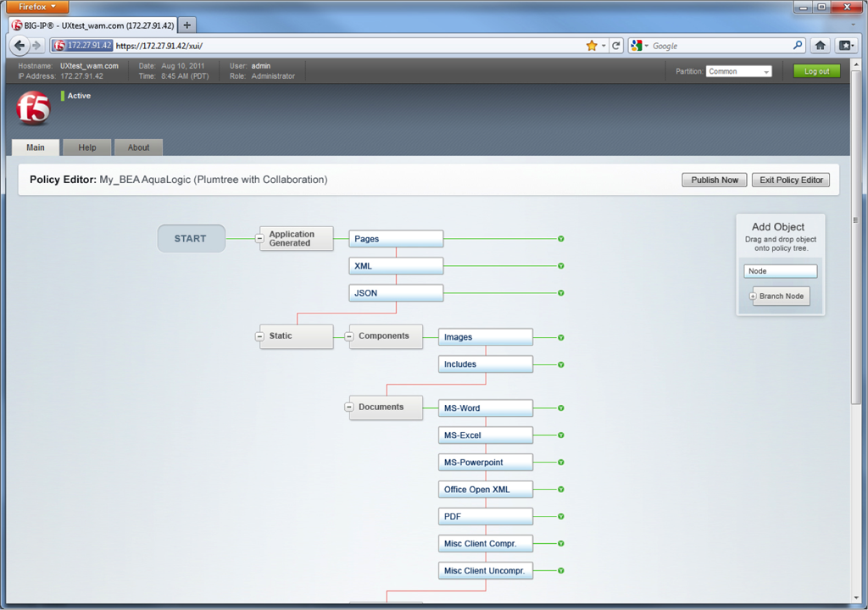Screen dimensions: 868x610
Task: Collapse the Components node
Action: (348, 336)
